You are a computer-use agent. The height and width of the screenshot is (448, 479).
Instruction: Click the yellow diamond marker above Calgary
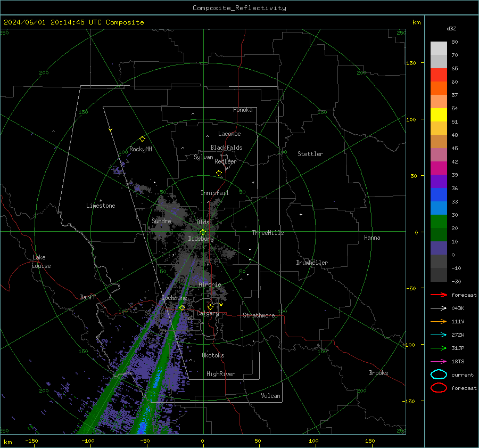pyautogui.click(x=210, y=307)
